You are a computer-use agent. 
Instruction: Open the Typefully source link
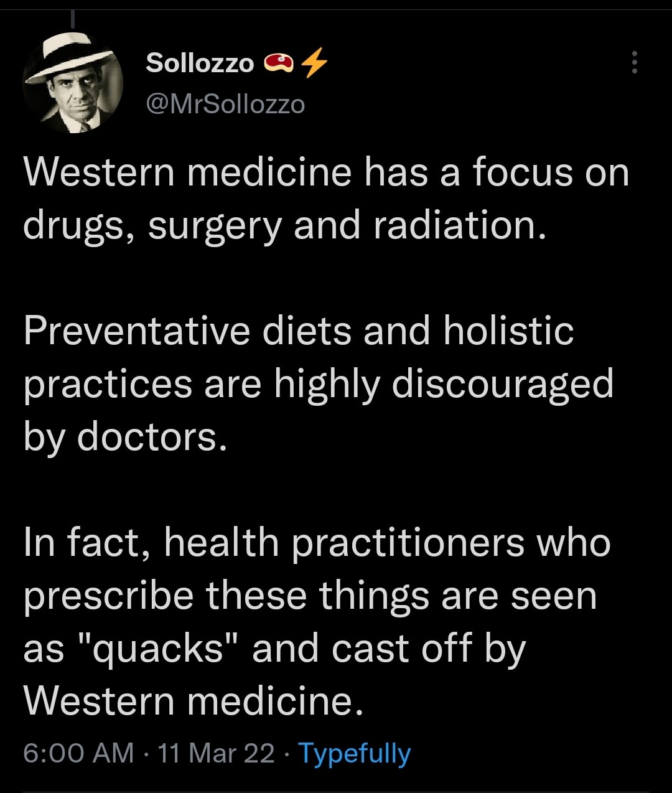point(355,753)
